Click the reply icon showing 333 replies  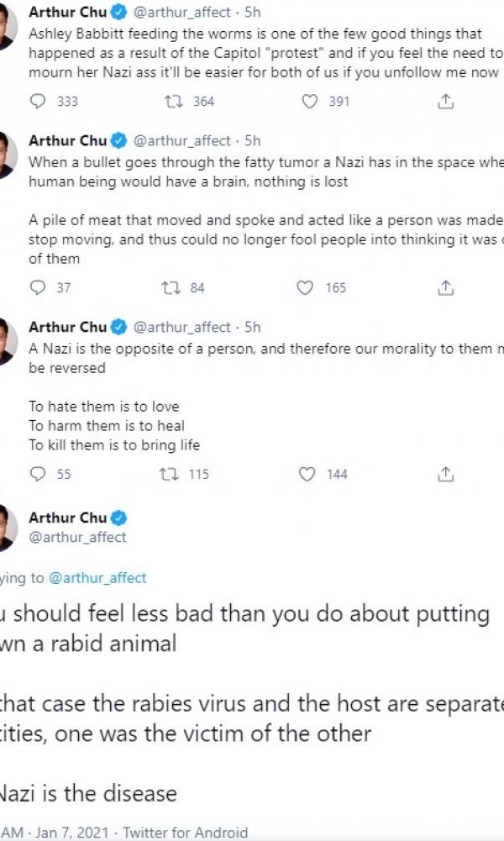pos(38,102)
